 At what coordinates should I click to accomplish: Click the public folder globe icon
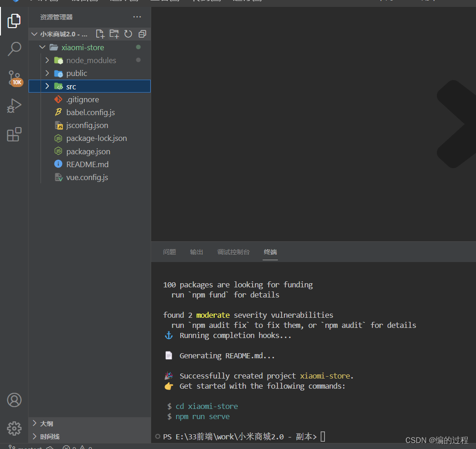click(58, 73)
